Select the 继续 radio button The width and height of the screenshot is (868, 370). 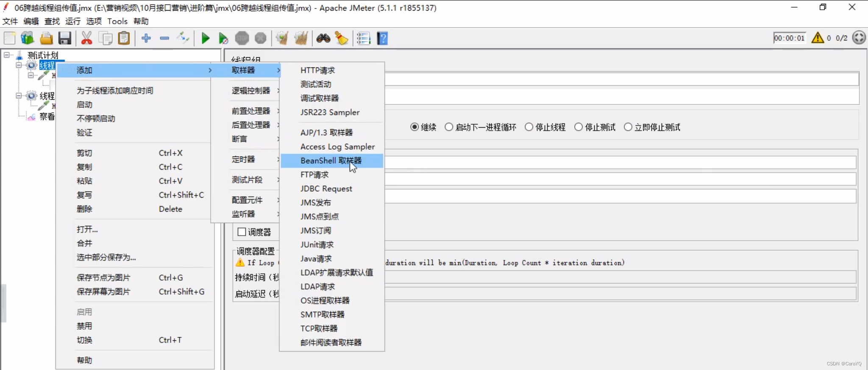pyautogui.click(x=415, y=127)
